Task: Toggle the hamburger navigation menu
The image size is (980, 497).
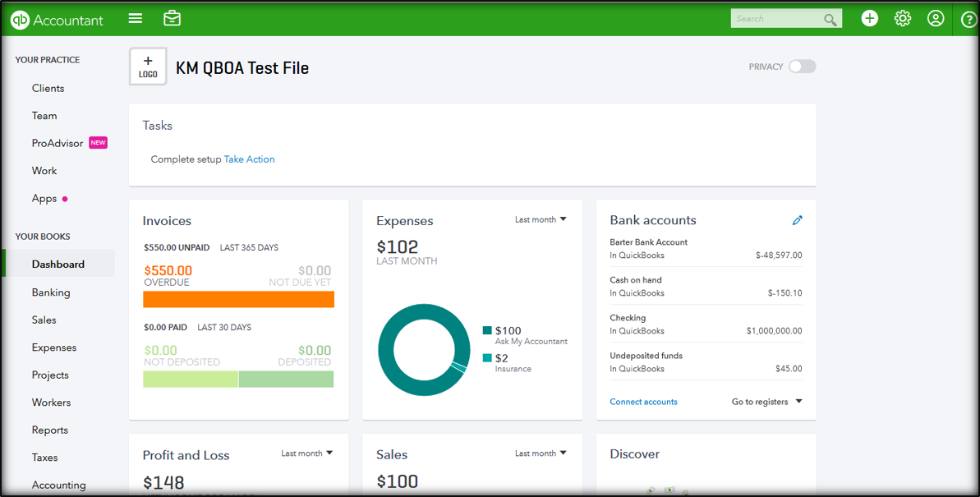Action: [x=136, y=19]
